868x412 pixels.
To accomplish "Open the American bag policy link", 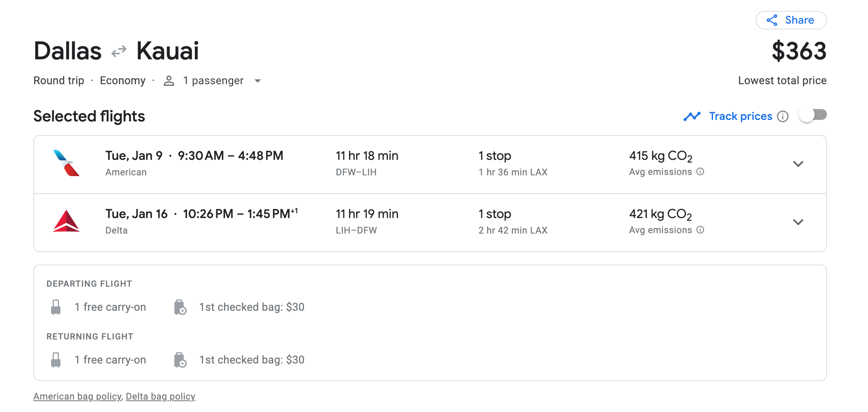I will pos(77,396).
